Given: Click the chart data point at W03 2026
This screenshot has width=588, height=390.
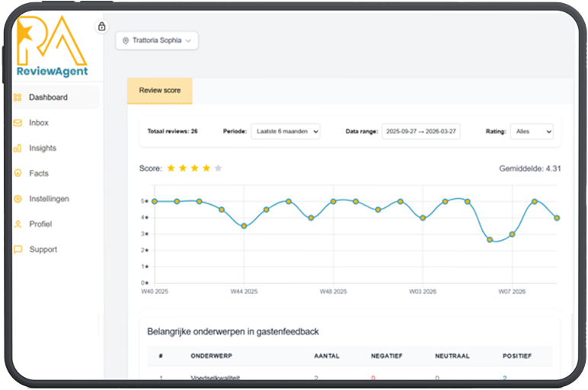Looking at the screenshot, I should click(x=423, y=218).
